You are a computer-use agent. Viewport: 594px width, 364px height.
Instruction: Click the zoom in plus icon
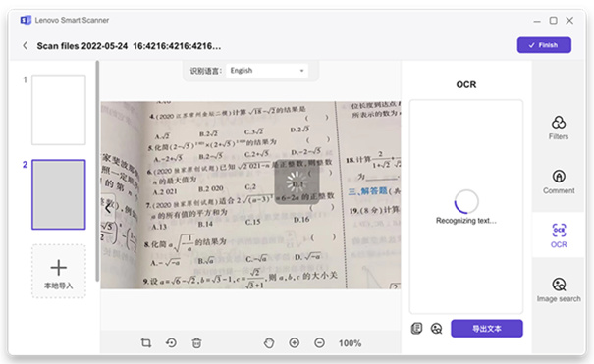click(295, 343)
